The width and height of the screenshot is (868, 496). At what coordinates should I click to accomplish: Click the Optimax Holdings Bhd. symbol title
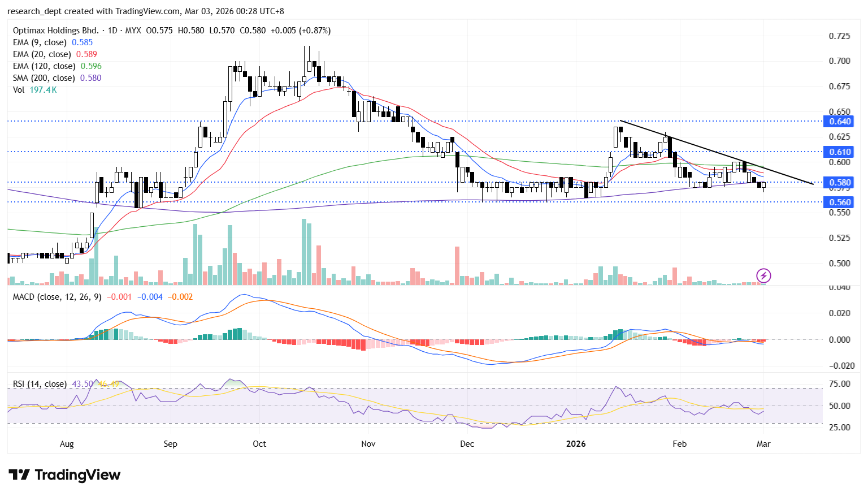(x=55, y=31)
